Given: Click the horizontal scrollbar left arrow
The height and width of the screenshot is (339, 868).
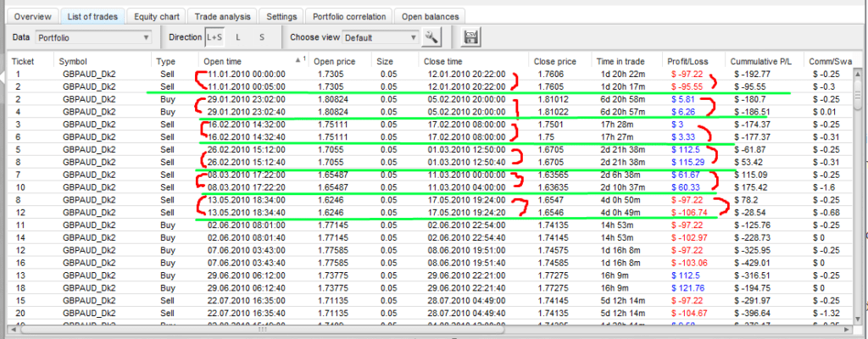Looking at the screenshot, I should pyautogui.click(x=14, y=329).
